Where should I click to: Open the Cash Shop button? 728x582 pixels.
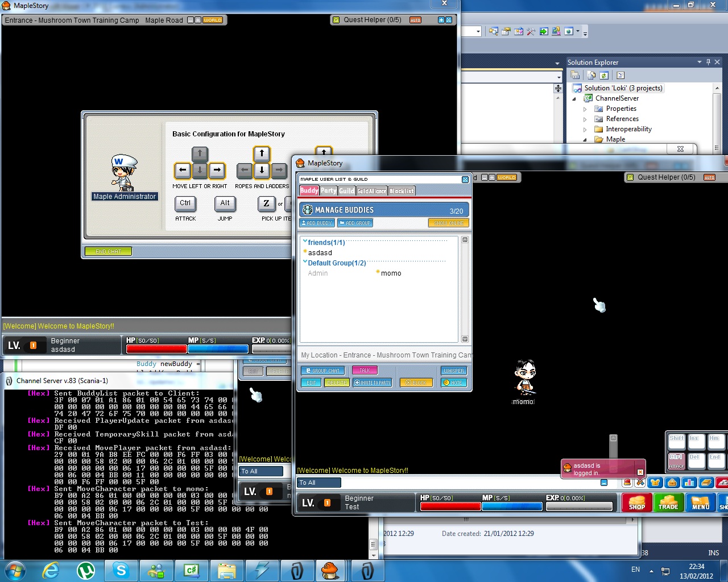tap(636, 502)
